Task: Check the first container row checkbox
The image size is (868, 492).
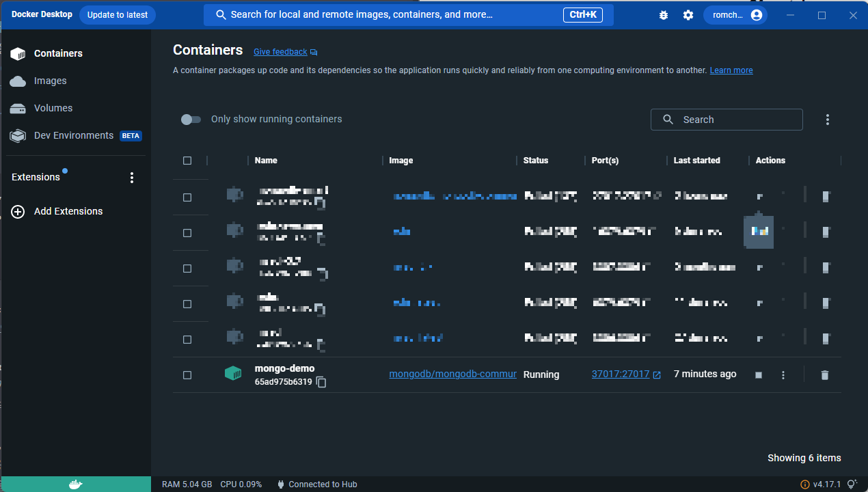Action: 187,197
